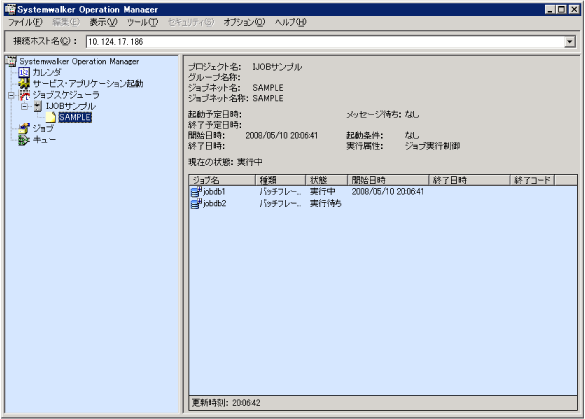The image size is (585, 419).
Task: Click the サービス・アプリケーション起動 gear icon
Action: 24,84
